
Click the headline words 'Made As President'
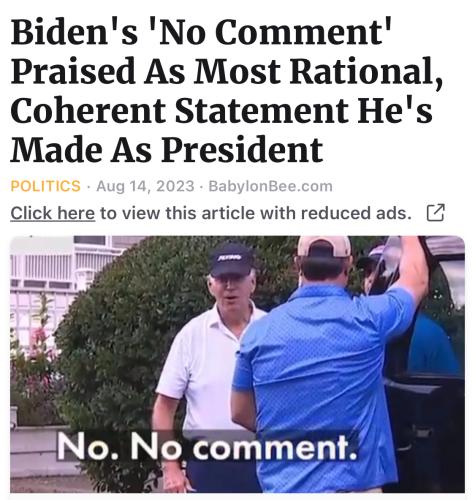167,149
